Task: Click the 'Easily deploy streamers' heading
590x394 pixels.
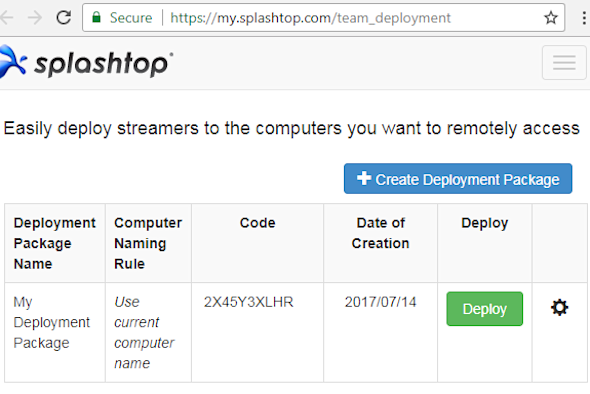Action: click(292, 128)
